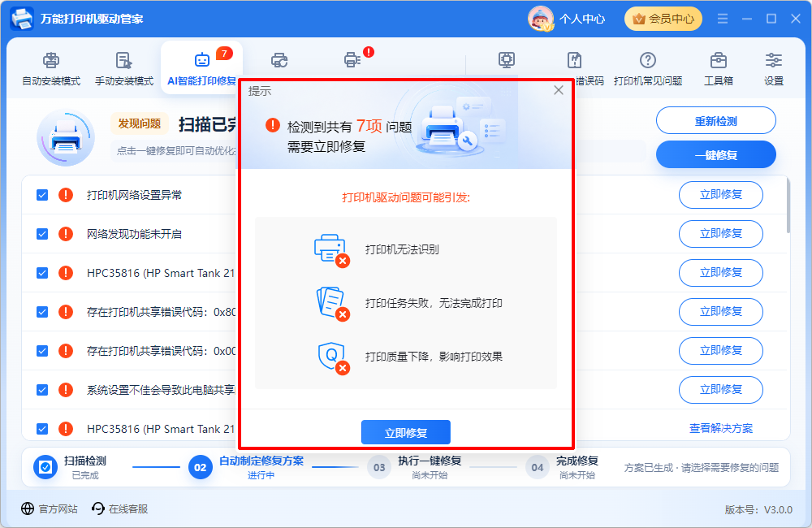
Task: Click 立即修复 for 系统设置不佳 row
Action: click(x=721, y=390)
